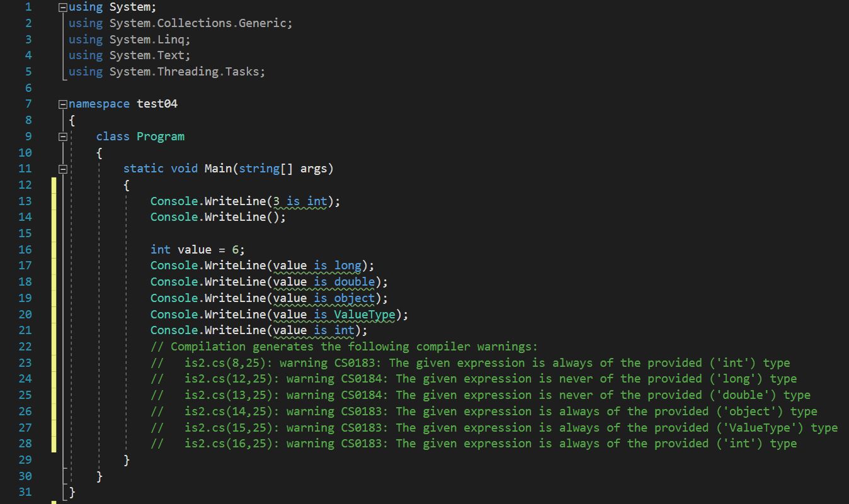The width and height of the screenshot is (849, 504).
Task: Click the 'object' keyword in the code
Action: pyautogui.click(x=355, y=298)
